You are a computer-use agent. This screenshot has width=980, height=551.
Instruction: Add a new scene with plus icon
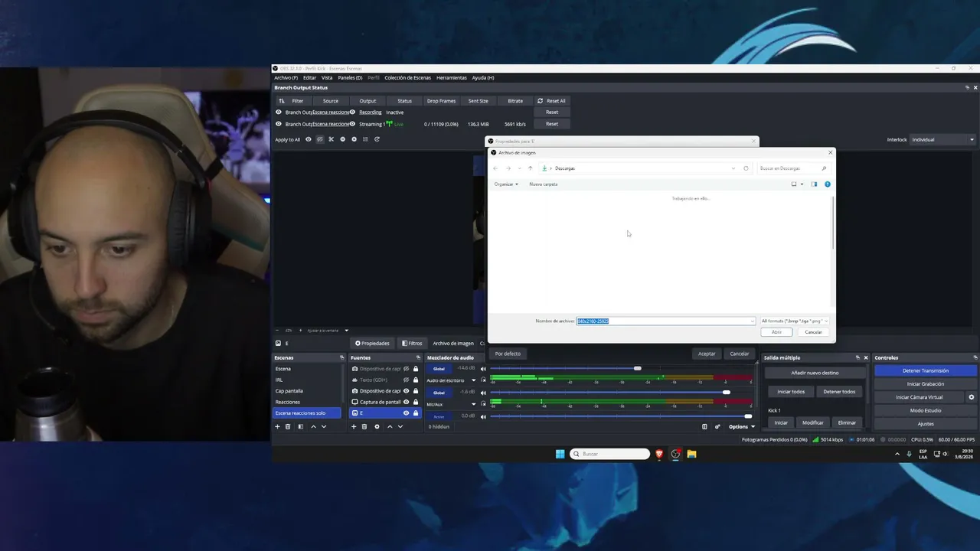click(277, 426)
